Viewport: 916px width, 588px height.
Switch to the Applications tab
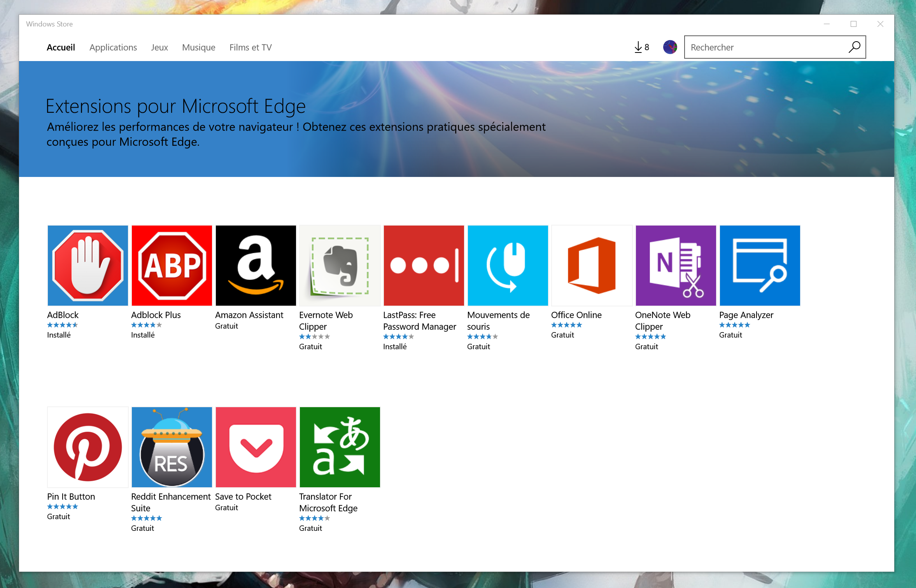pos(113,47)
